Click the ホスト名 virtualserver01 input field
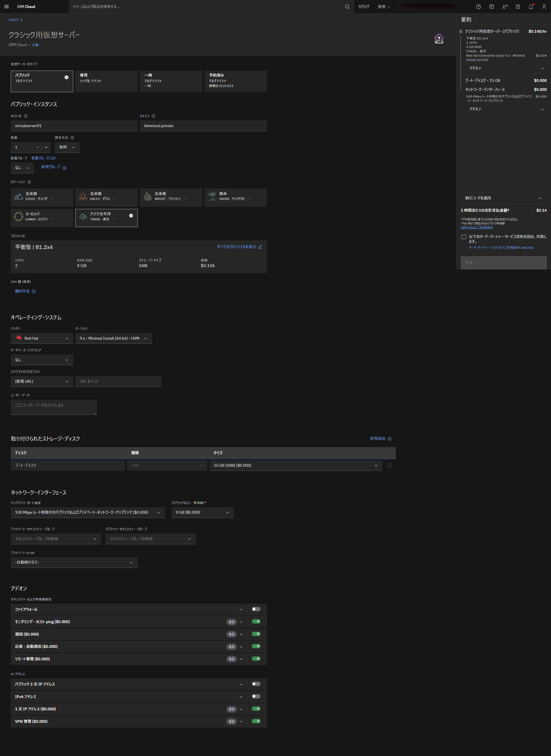The width and height of the screenshot is (551, 756). pyautogui.click(x=74, y=126)
